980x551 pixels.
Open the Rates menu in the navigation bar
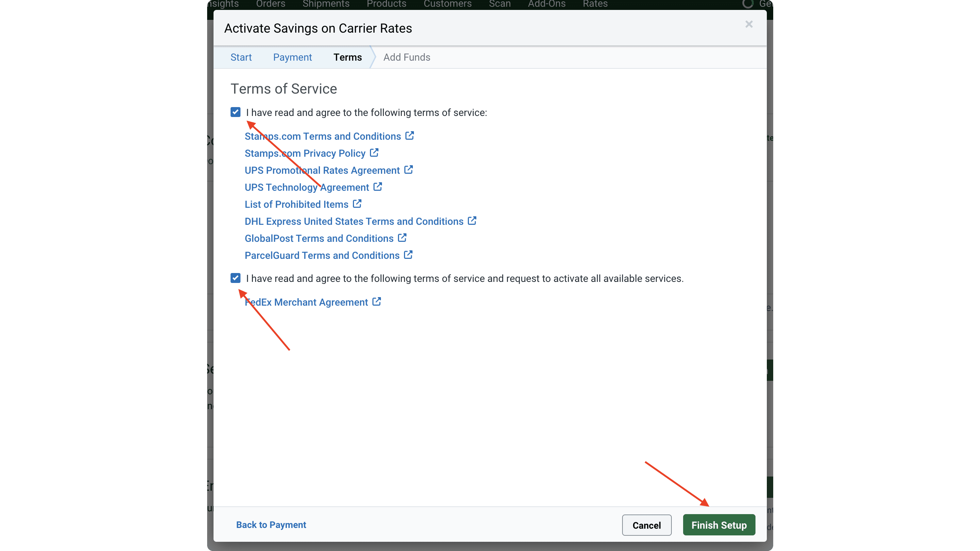594,4
